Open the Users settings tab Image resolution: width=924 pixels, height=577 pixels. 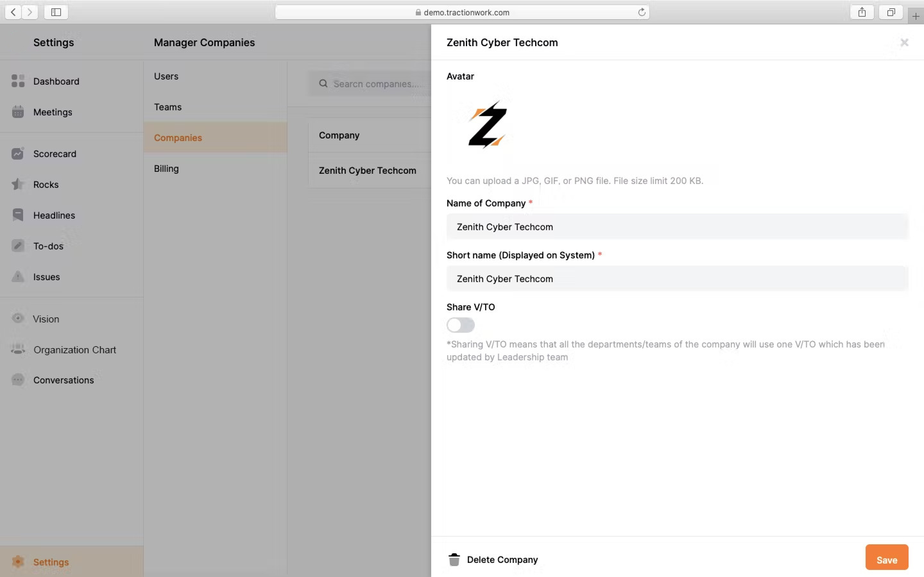pos(166,76)
